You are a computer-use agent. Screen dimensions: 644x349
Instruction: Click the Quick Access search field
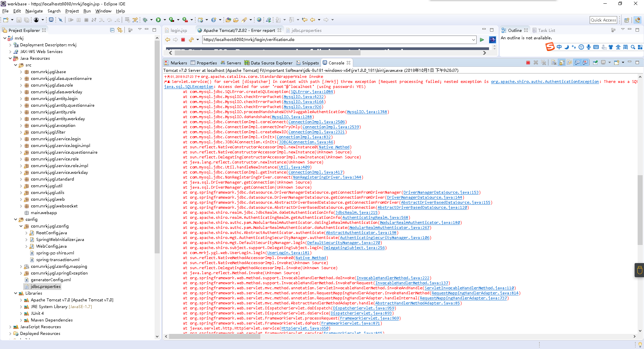603,20
